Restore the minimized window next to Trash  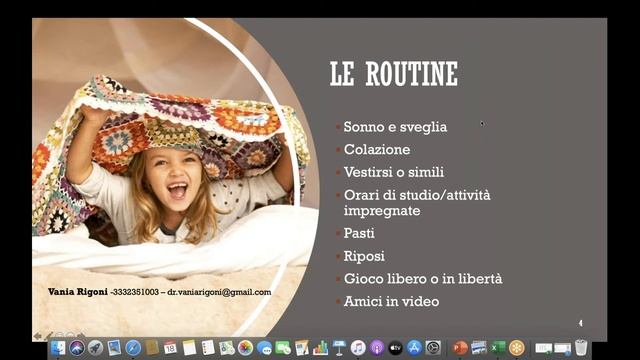click(562, 349)
